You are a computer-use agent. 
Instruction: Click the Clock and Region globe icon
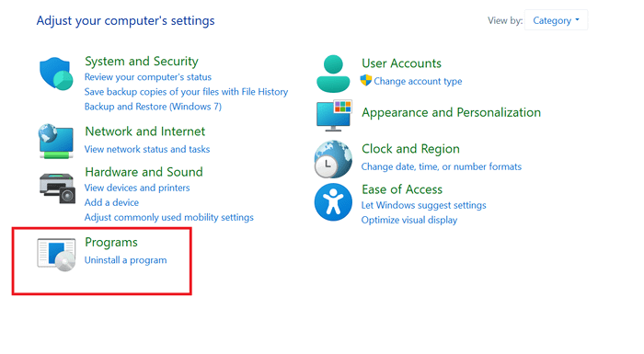pyautogui.click(x=333, y=159)
